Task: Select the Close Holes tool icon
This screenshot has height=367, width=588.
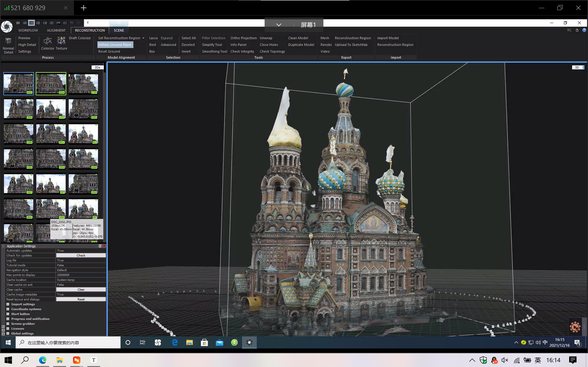Action: pos(268,44)
